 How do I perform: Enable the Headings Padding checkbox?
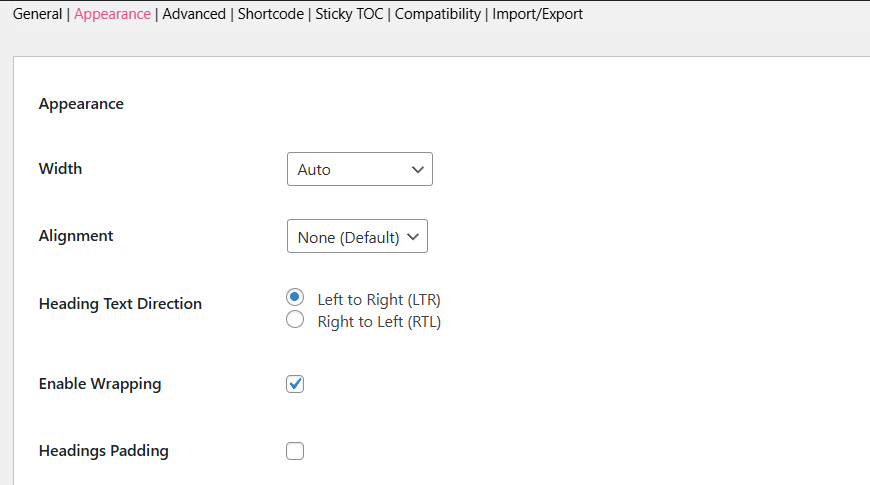[295, 451]
